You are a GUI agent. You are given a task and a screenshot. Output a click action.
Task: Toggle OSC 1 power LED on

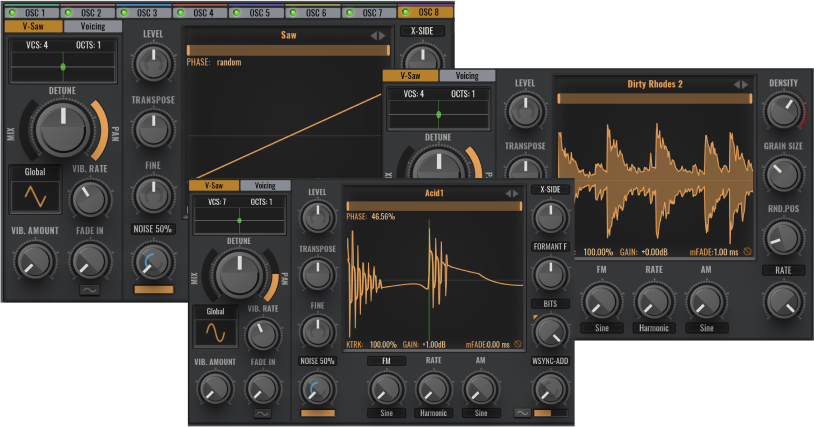click(x=10, y=13)
